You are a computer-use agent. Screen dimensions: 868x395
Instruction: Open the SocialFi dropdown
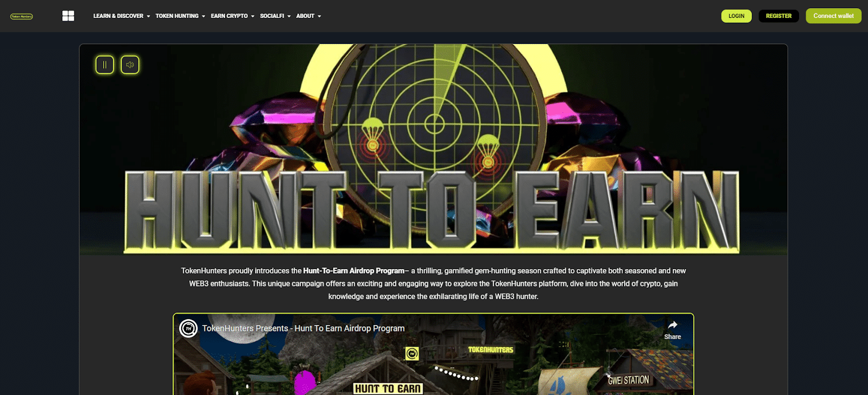click(275, 16)
